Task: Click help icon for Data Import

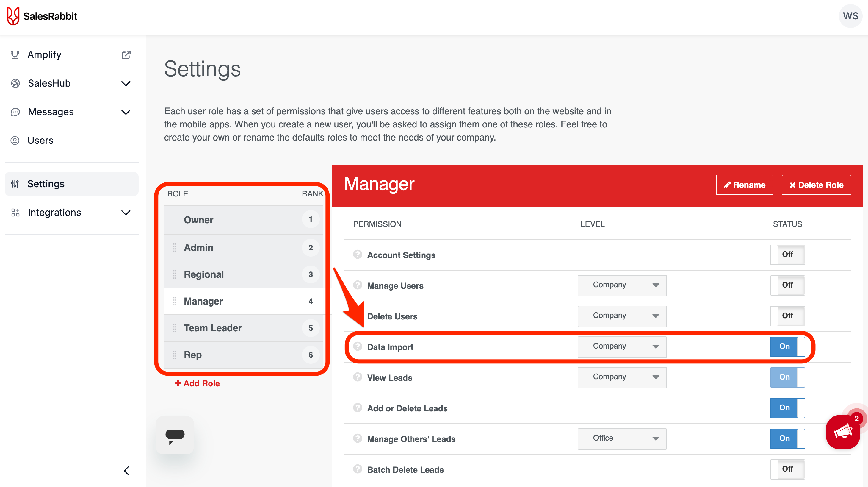Action: 357,346
